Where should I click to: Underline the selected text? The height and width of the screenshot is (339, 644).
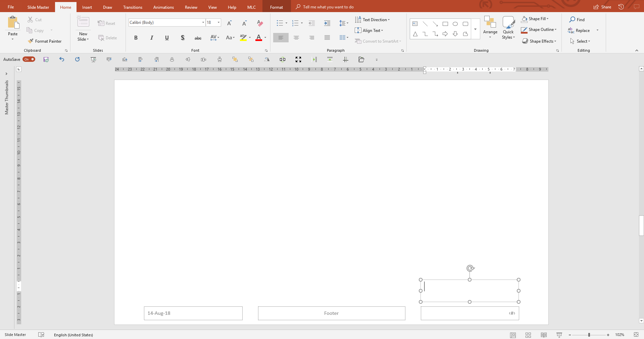167,38
